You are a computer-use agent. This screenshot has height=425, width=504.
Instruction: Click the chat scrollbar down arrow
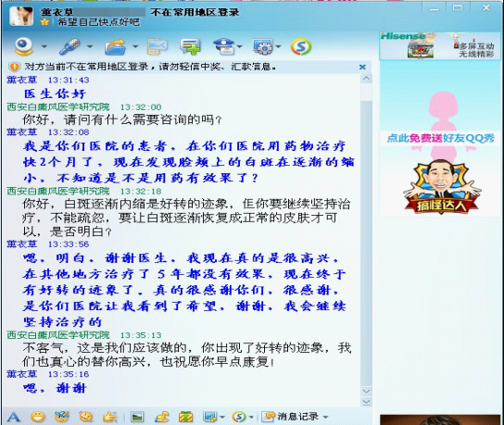tap(366, 391)
